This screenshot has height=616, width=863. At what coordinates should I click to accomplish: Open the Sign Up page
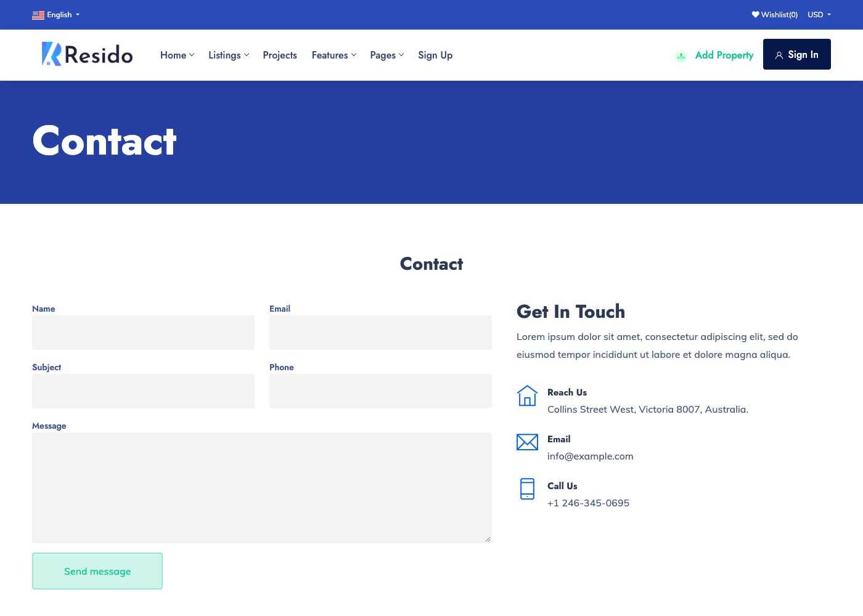pyautogui.click(x=435, y=55)
